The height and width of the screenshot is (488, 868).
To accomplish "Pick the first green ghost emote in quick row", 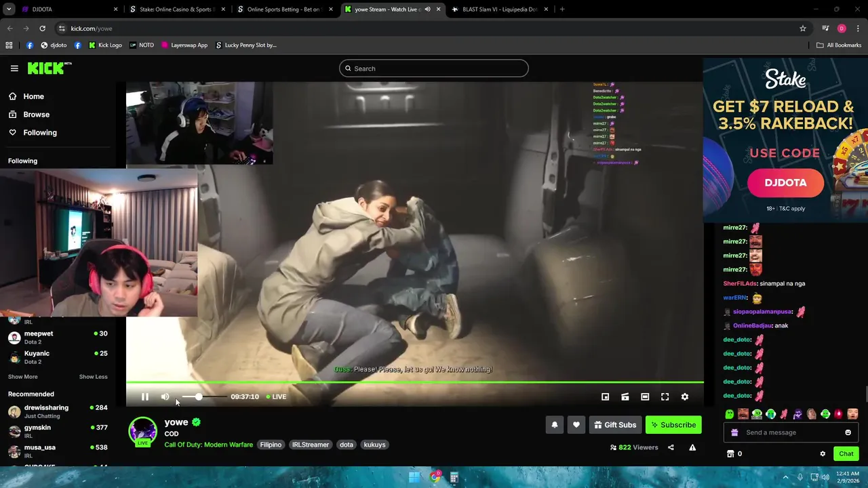I will point(730,414).
